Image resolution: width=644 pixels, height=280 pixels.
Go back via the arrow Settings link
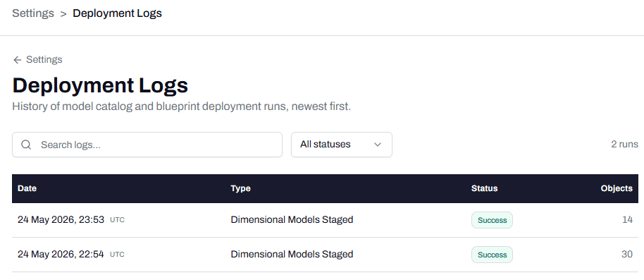click(37, 60)
